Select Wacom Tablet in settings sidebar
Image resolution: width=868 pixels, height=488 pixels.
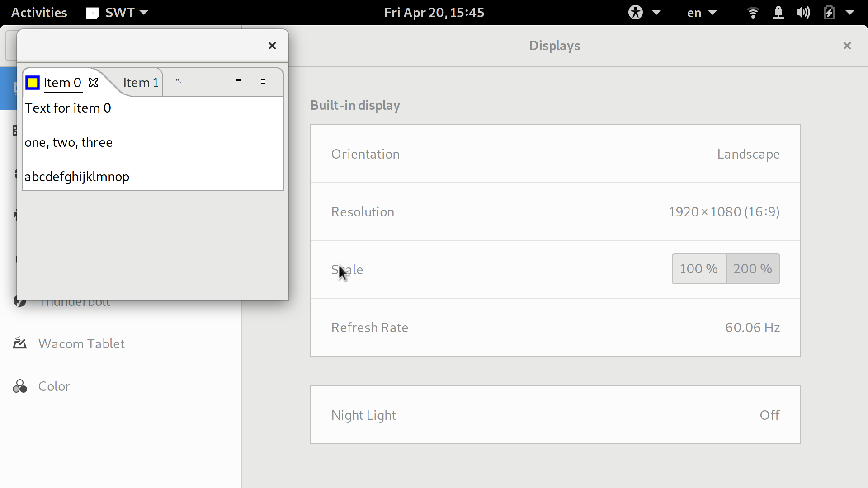pyautogui.click(x=121, y=344)
